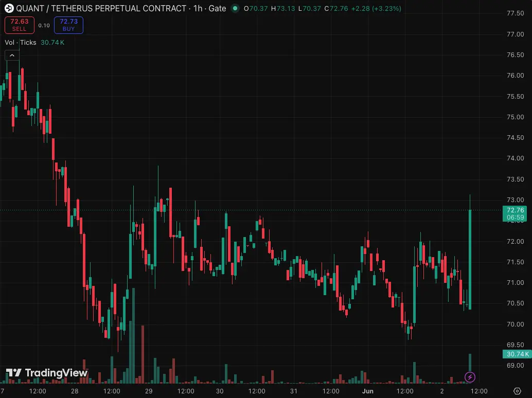Screen dimensions: 532x398
Task: Click the Vol · Ticks indicator label
Action: pyautogui.click(x=21, y=42)
